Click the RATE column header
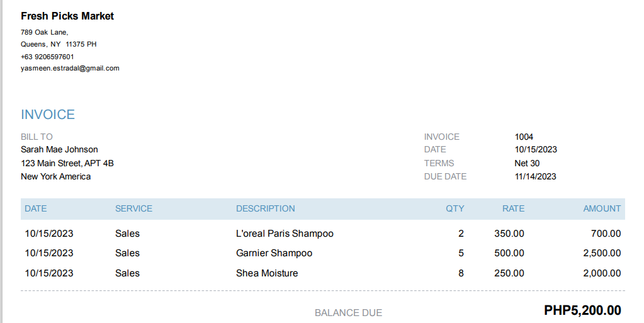 (x=513, y=208)
